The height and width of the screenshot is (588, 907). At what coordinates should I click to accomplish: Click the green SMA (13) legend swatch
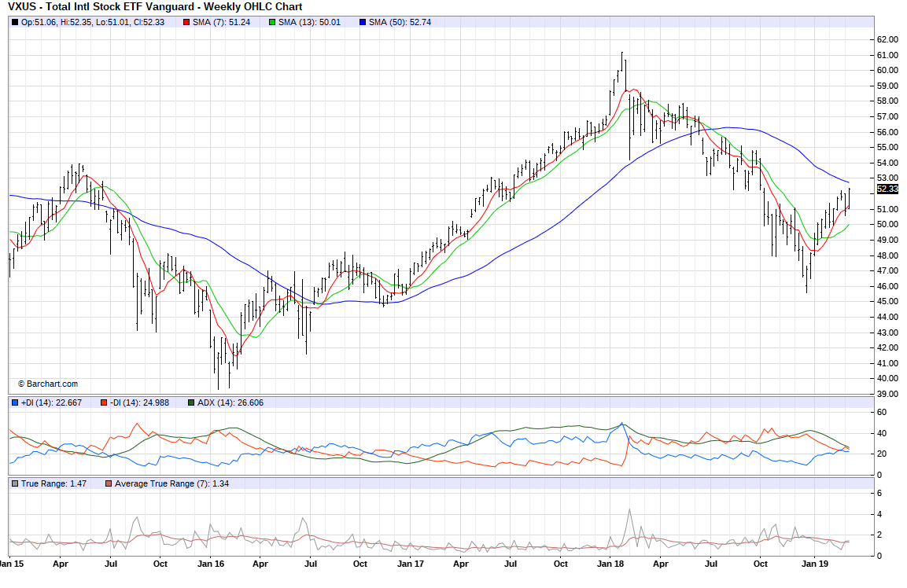pyautogui.click(x=272, y=22)
